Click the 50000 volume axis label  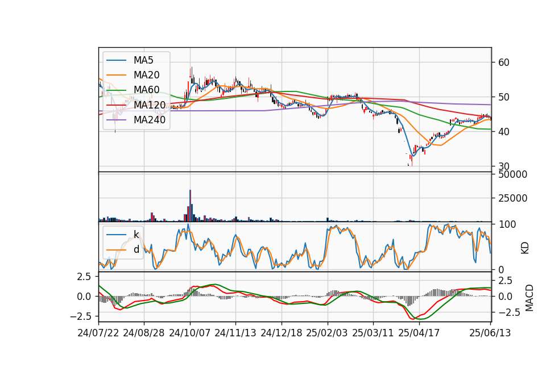tap(512, 174)
